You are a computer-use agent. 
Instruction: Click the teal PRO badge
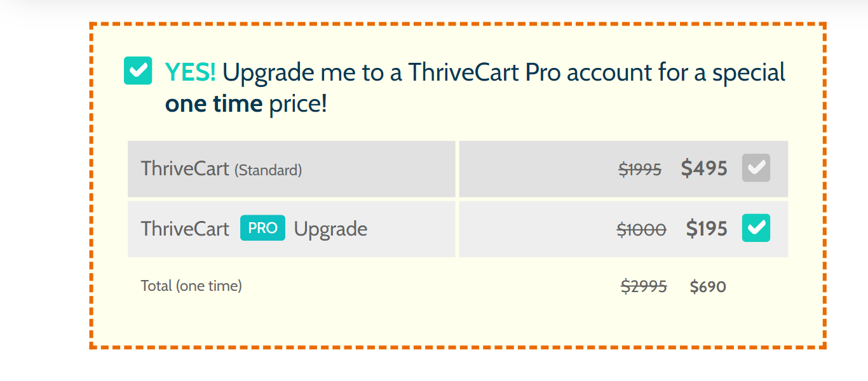click(x=262, y=228)
